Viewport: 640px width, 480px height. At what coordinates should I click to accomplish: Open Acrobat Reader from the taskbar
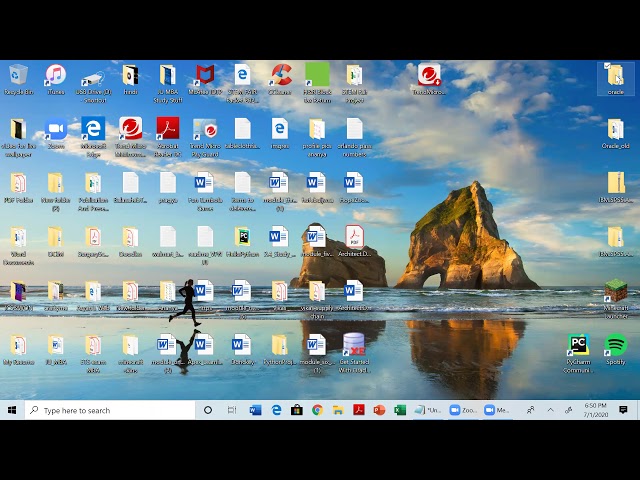click(359, 410)
